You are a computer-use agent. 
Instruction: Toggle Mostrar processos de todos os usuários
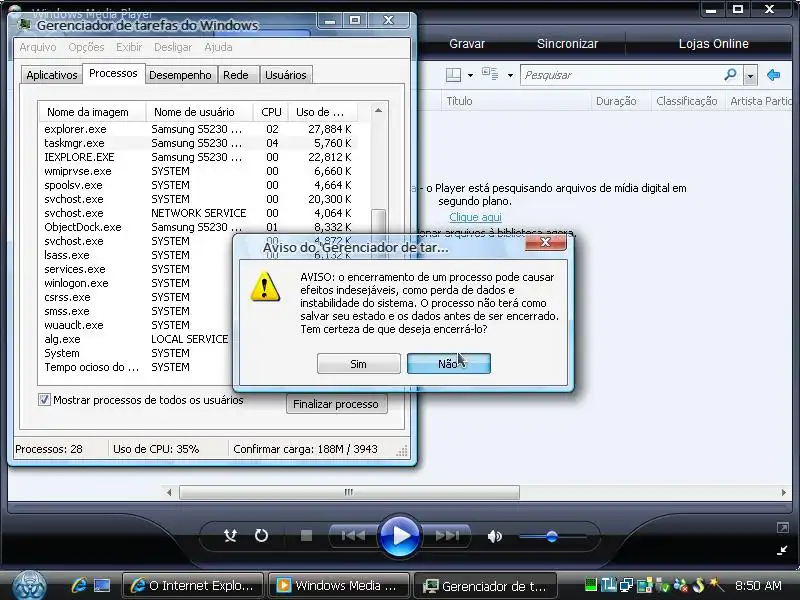[x=44, y=400]
